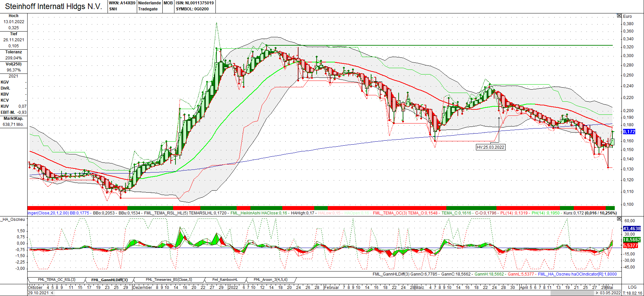Click the 2022 year label on time axis
Viewport: 644px width, 296px height.
233,287
